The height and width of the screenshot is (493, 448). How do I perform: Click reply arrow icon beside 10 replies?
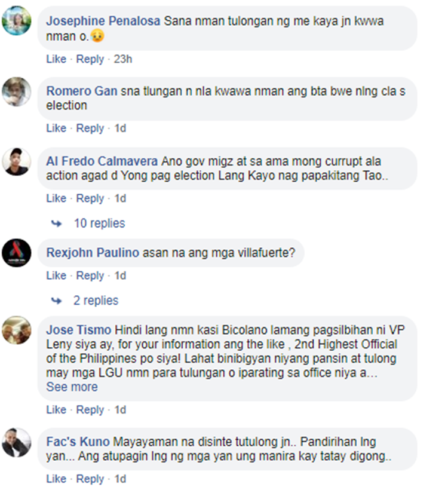click(57, 223)
